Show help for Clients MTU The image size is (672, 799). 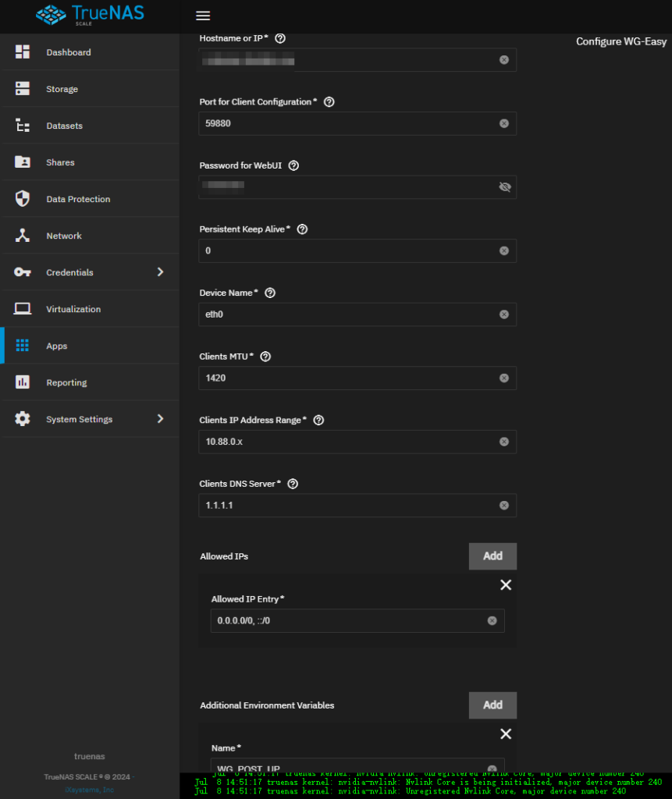265,357
